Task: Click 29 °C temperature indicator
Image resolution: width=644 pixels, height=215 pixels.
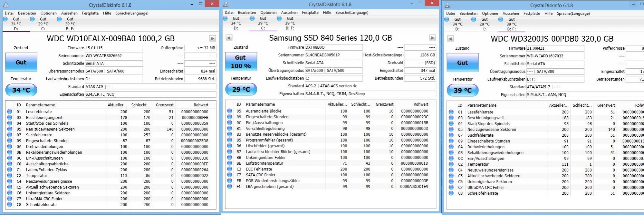Action: tap(241, 90)
